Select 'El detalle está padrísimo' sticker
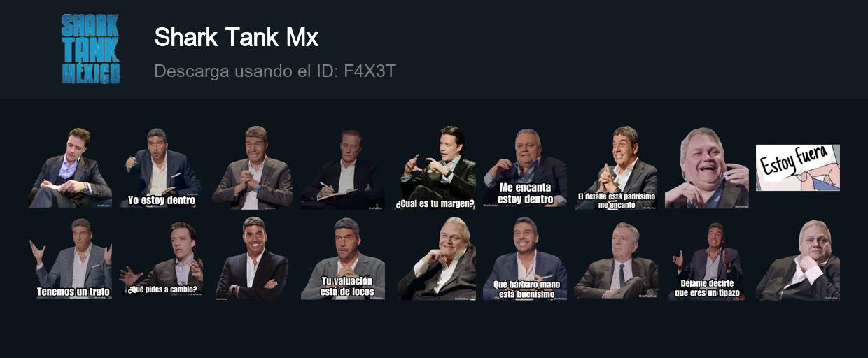Screen dimensions: 868x358 [x=616, y=168]
